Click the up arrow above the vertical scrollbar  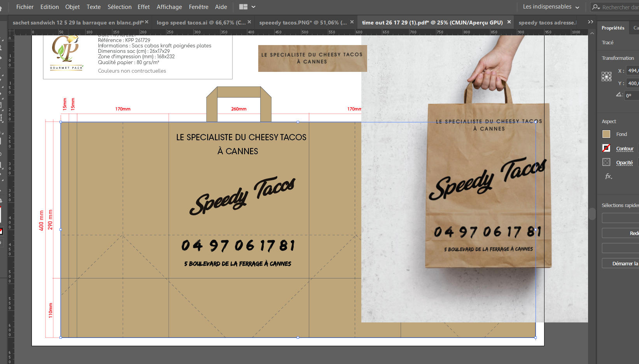(592, 33)
